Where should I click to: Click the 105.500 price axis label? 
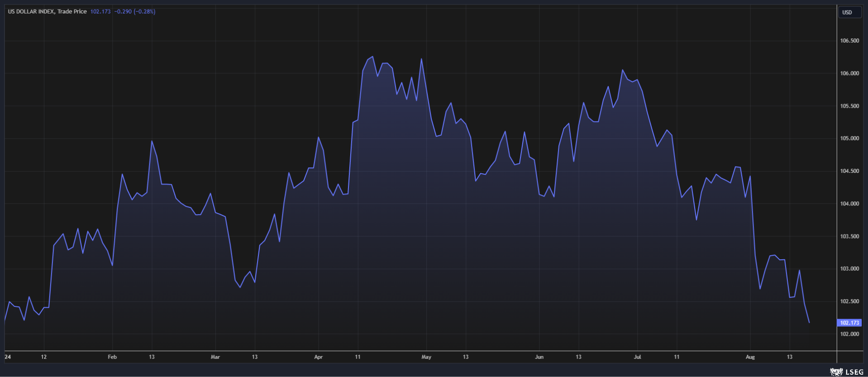click(x=849, y=106)
